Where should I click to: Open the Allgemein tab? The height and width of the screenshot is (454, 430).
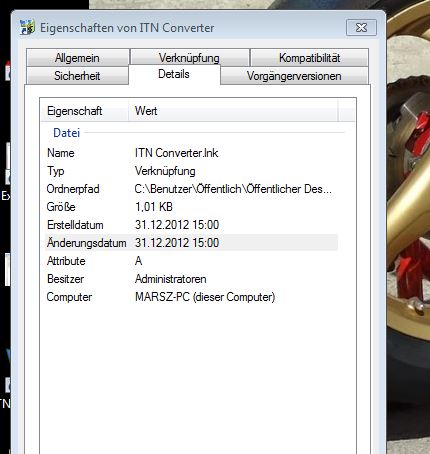[x=77, y=58]
